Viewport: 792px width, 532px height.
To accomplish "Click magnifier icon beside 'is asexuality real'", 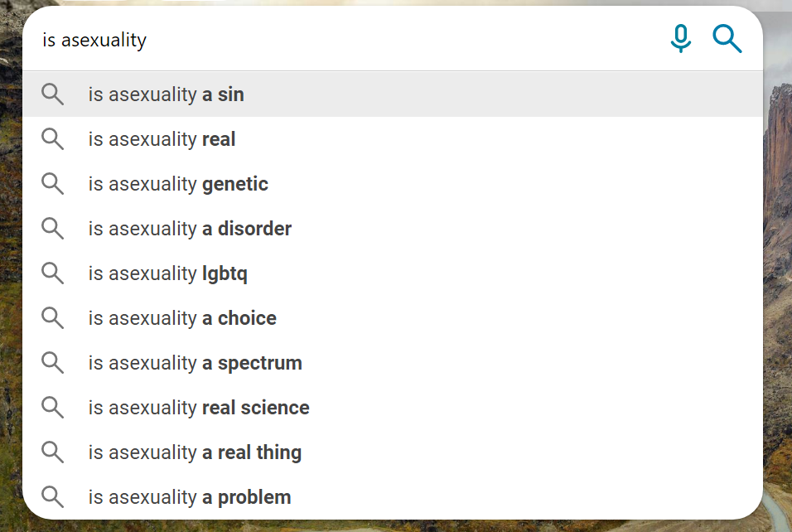I will click(x=52, y=139).
